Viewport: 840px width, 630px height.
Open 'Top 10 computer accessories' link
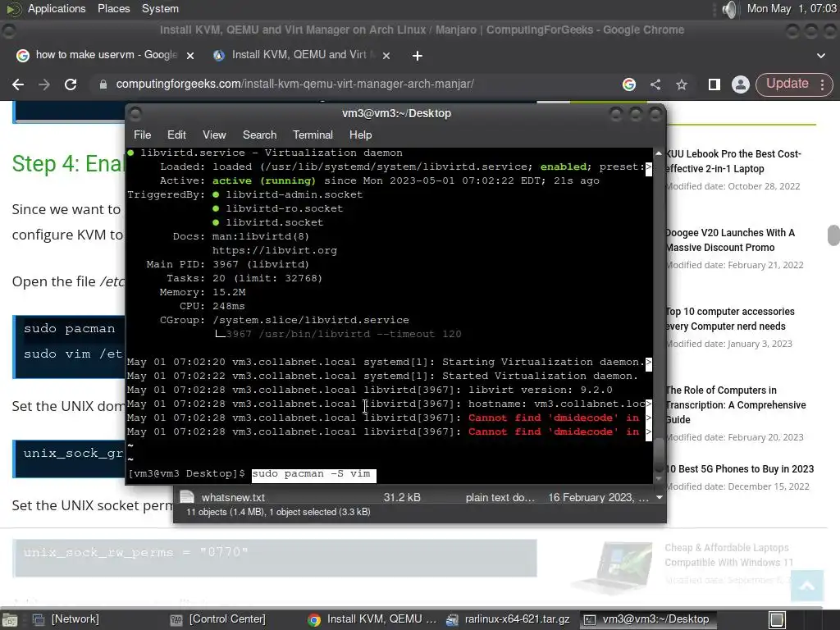coord(729,319)
